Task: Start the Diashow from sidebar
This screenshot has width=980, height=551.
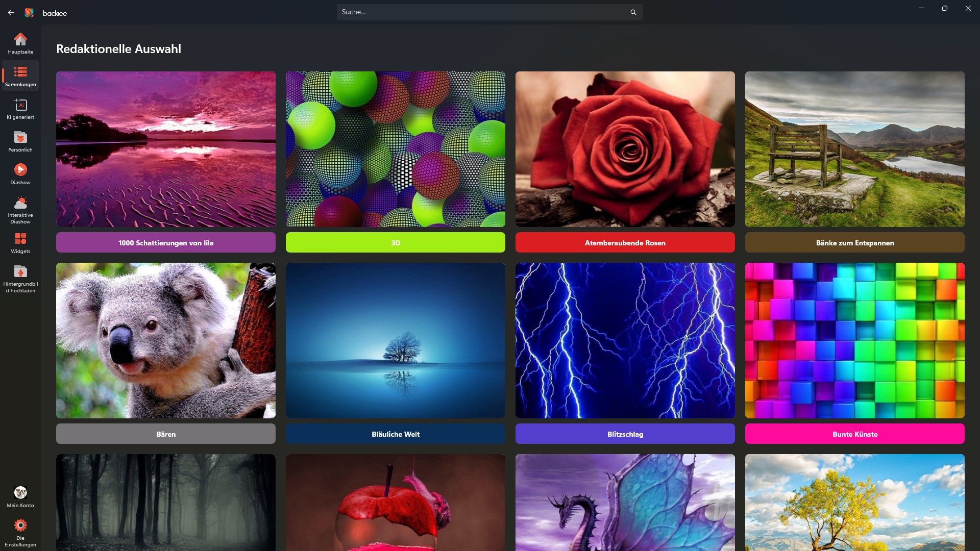Action: coord(20,174)
